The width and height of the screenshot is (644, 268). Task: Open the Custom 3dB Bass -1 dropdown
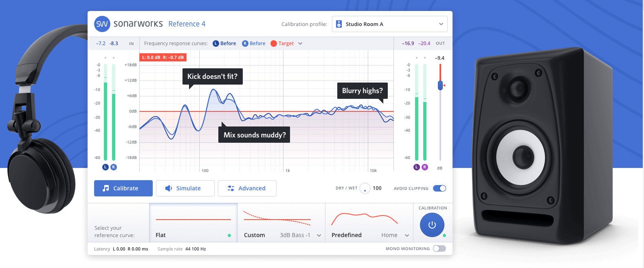301,235
